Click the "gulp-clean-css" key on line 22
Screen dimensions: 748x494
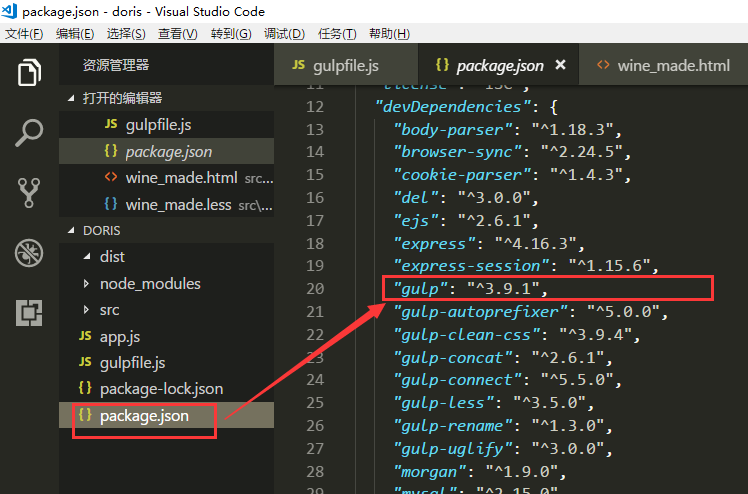tap(467, 335)
